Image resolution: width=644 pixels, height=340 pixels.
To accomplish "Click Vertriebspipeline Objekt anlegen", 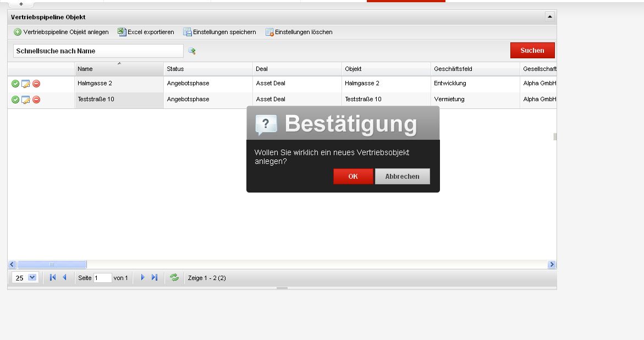I will (61, 32).
